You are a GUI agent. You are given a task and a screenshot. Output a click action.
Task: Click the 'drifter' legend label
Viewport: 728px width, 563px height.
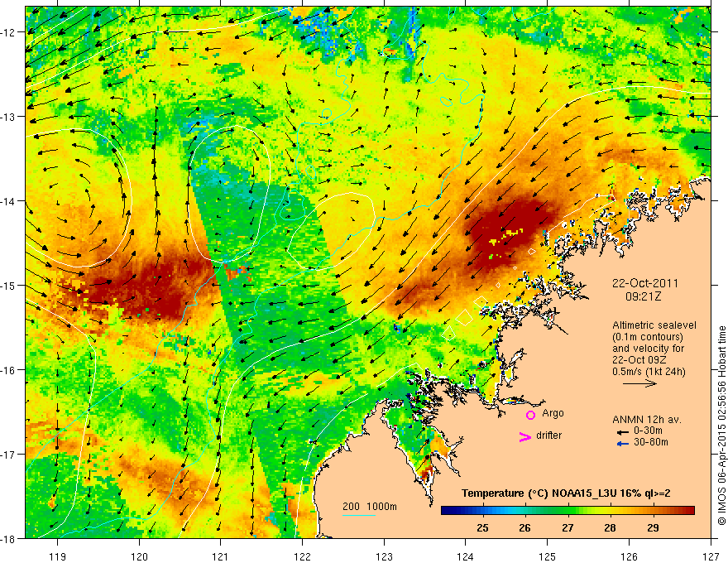(x=548, y=435)
